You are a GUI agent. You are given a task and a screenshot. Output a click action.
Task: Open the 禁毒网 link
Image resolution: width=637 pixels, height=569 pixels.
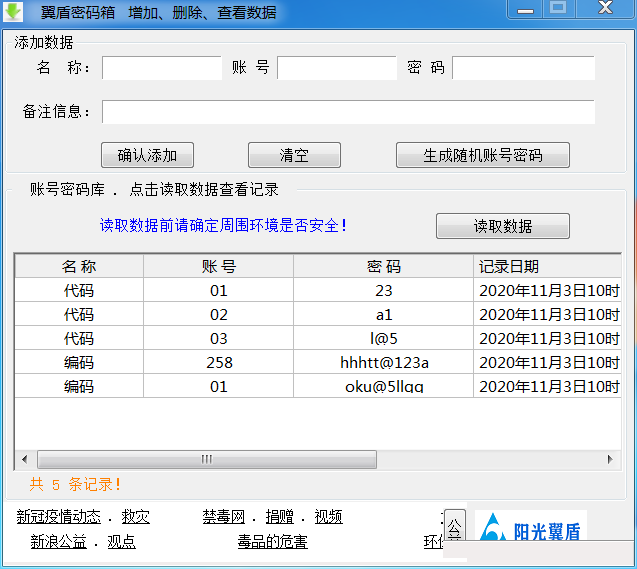223,517
